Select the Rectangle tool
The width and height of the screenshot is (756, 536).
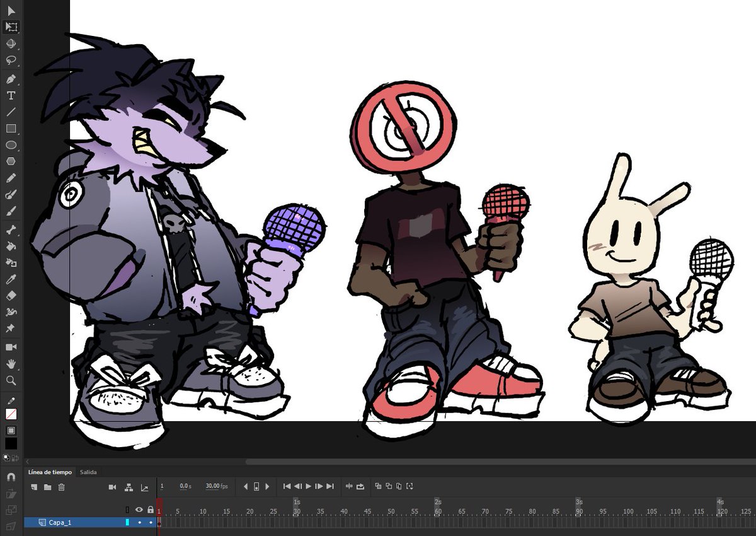pos(11,129)
